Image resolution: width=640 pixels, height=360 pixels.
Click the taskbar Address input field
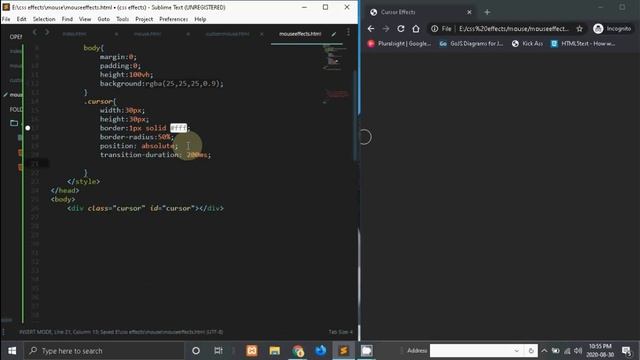point(471,351)
